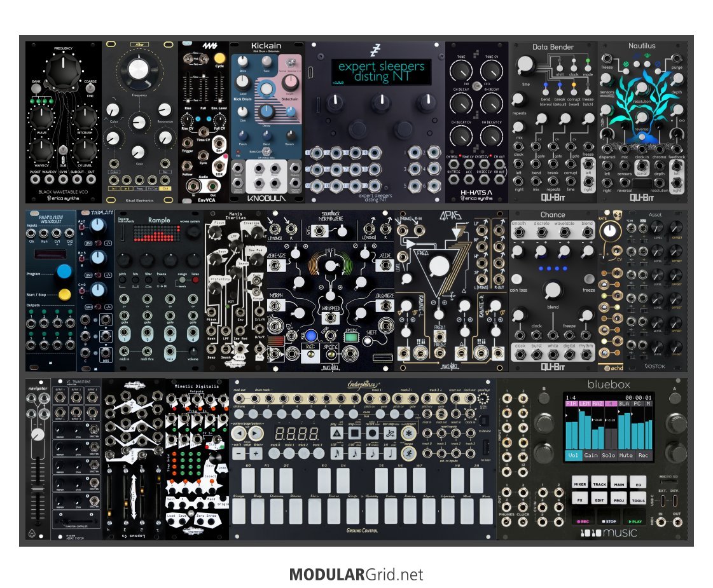Click the red LED matrix on Rample

tap(156, 233)
